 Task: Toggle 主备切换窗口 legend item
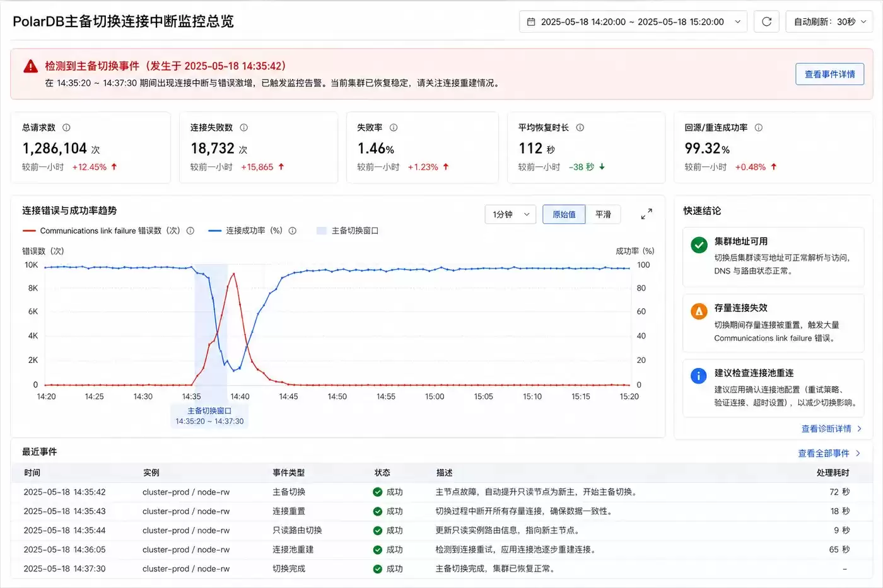click(348, 231)
